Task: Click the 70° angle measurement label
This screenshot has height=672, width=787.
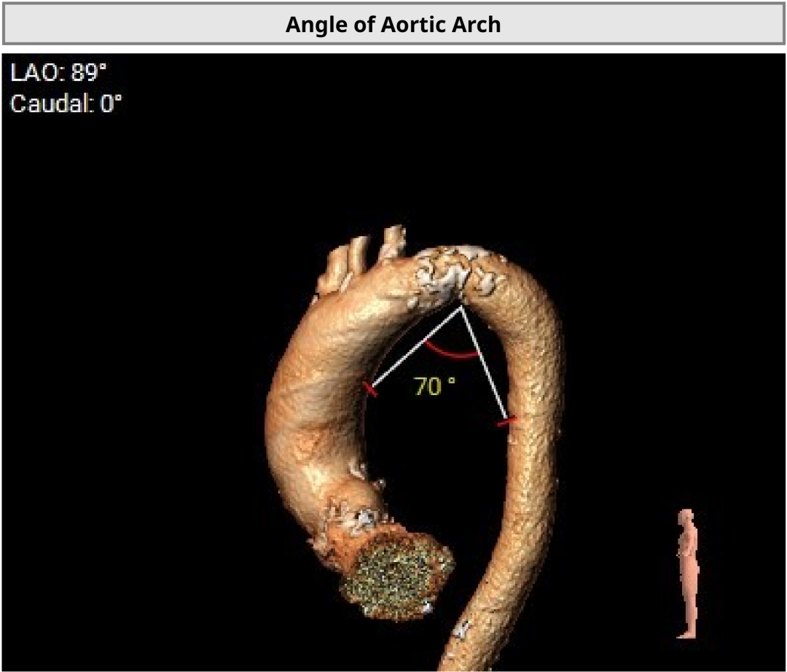Action: coord(434,387)
